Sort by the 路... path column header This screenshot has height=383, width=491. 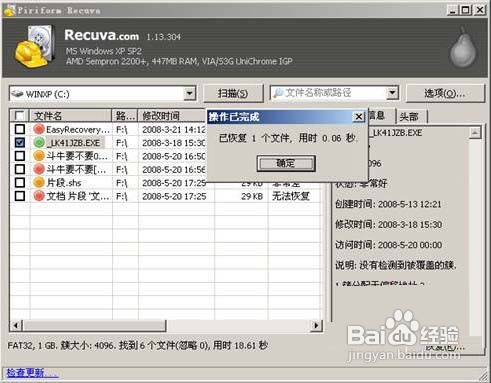[125, 116]
